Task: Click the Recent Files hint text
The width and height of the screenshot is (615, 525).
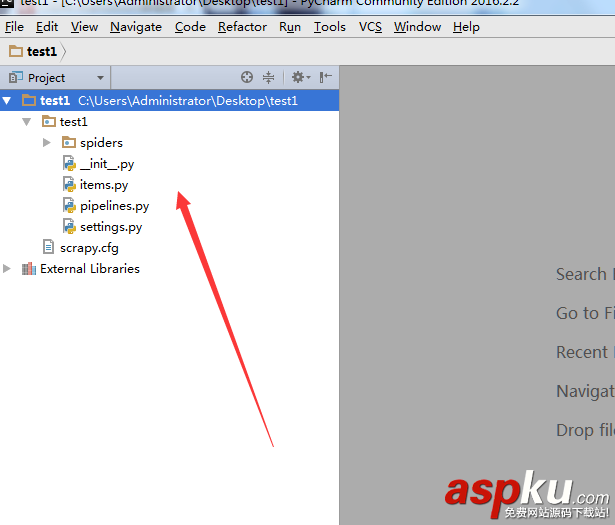Action: [x=585, y=352]
